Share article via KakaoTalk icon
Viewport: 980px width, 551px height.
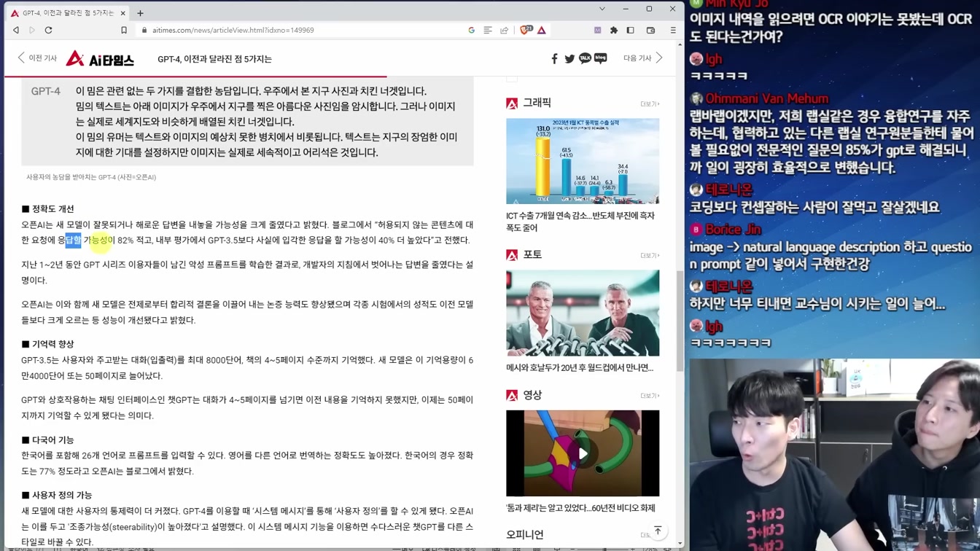pos(585,58)
